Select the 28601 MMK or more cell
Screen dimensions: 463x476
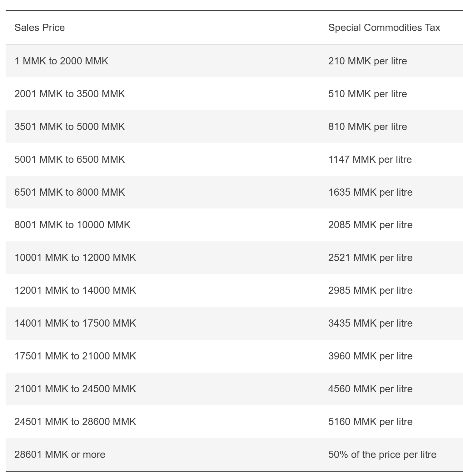pos(60,454)
